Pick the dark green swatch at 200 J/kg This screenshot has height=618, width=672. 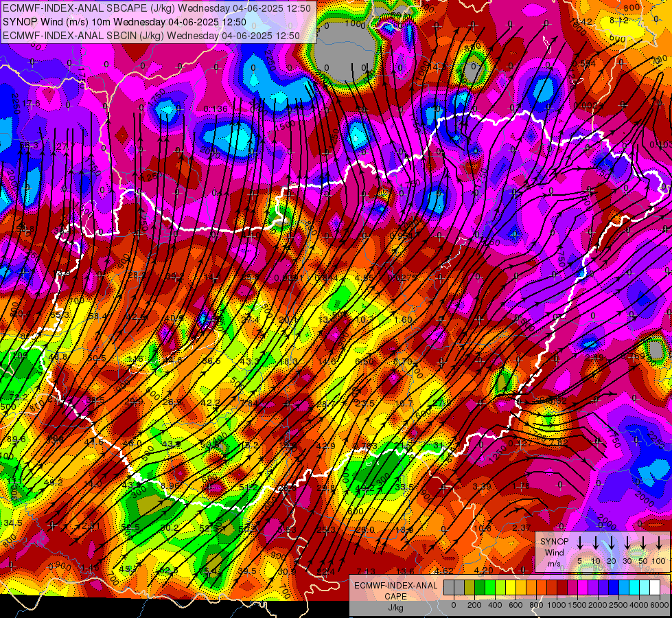480,588
